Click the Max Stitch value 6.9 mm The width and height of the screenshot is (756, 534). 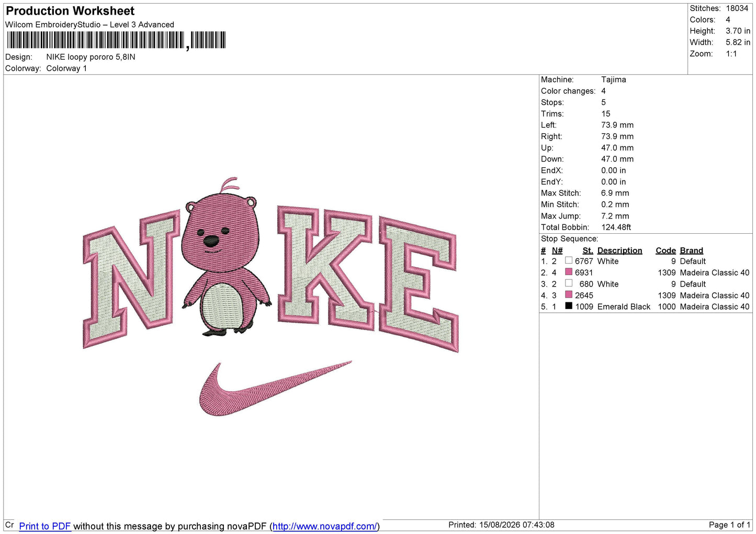click(x=615, y=193)
